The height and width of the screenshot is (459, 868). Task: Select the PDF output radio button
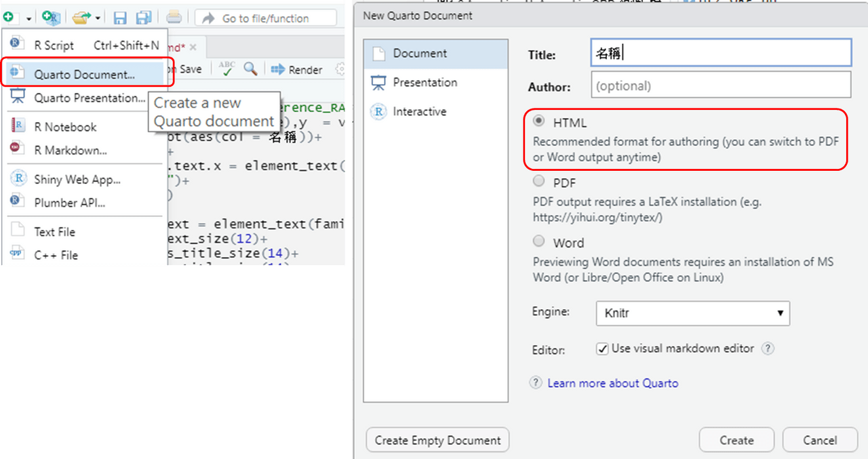pyautogui.click(x=539, y=181)
